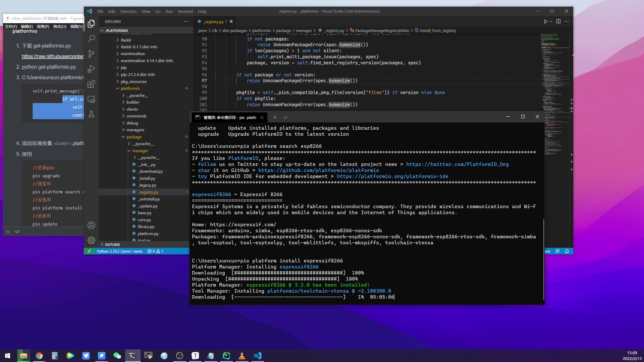This screenshot has height=362, width=644.
Task: Open the Extensions view
Action: click(x=91, y=84)
